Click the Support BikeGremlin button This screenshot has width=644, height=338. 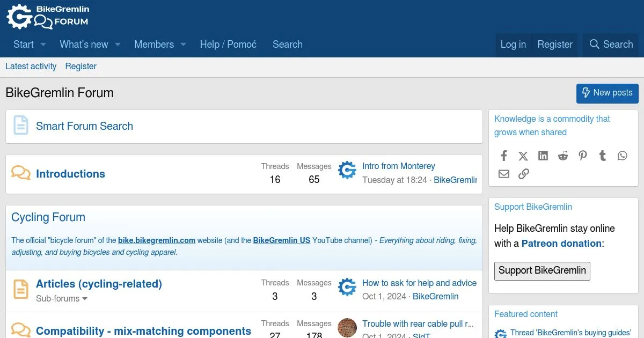pyautogui.click(x=542, y=271)
